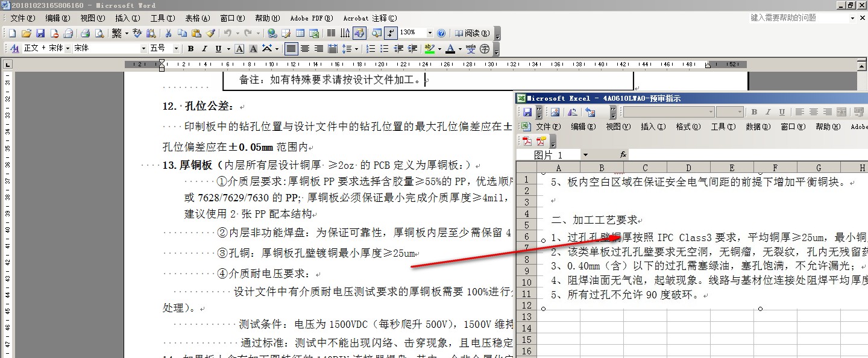Toggle Italic in Word formatting toolbar

pos(204,48)
